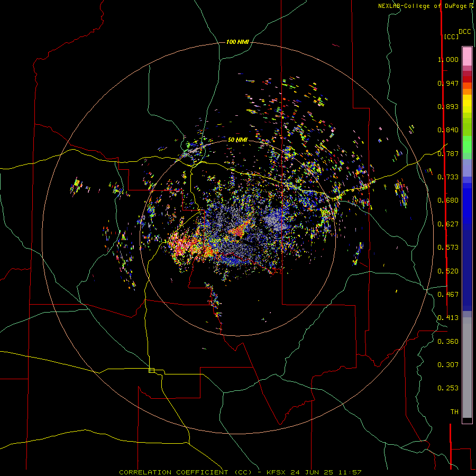
Task: Click the bright green color bar segment
Action: [467, 144]
